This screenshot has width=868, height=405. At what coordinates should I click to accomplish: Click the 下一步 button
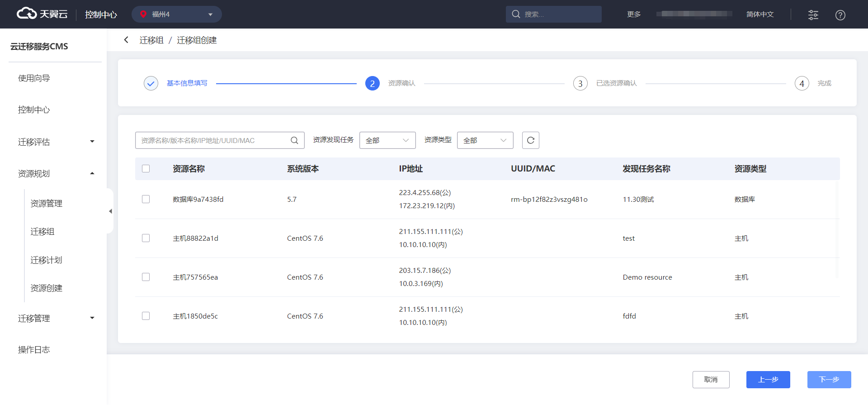click(x=829, y=380)
